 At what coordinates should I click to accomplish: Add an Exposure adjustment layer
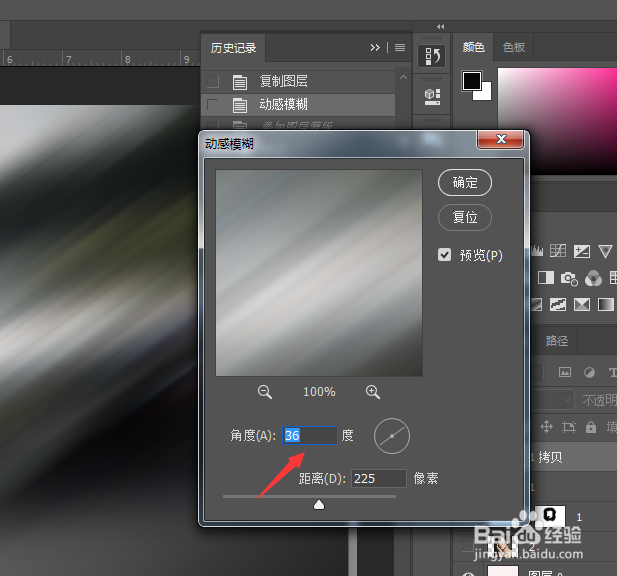tap(582, 251)
